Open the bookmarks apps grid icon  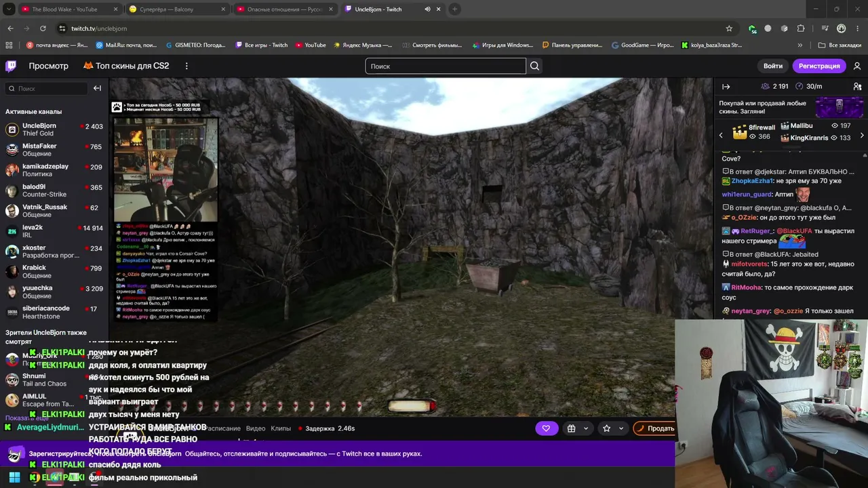[x=9, y=45]
